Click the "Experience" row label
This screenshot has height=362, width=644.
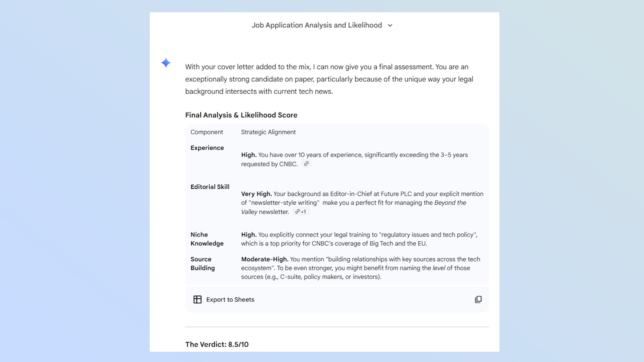point(207,148)
